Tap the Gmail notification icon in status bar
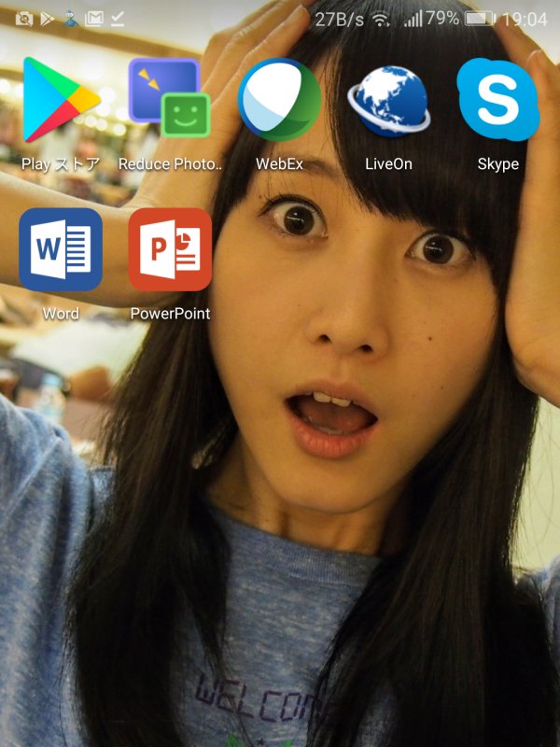Screen dimensions: 560x747 (x=94, y=19)
